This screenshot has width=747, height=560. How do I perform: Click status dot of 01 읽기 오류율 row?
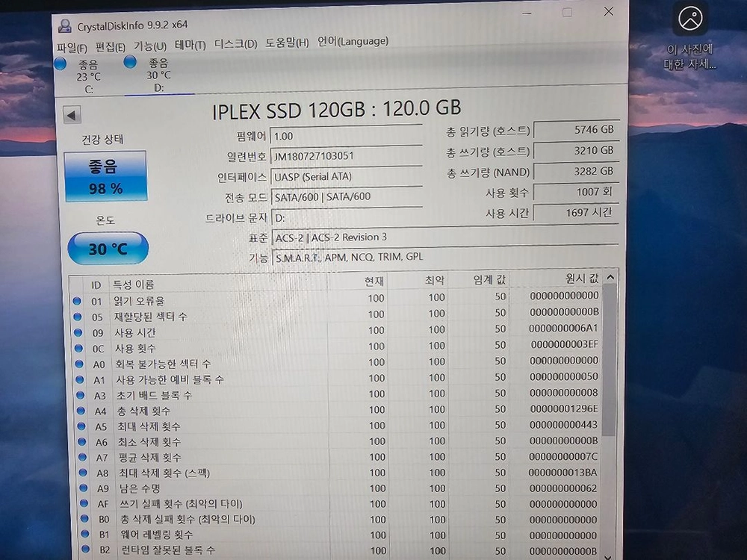point(77,301)
